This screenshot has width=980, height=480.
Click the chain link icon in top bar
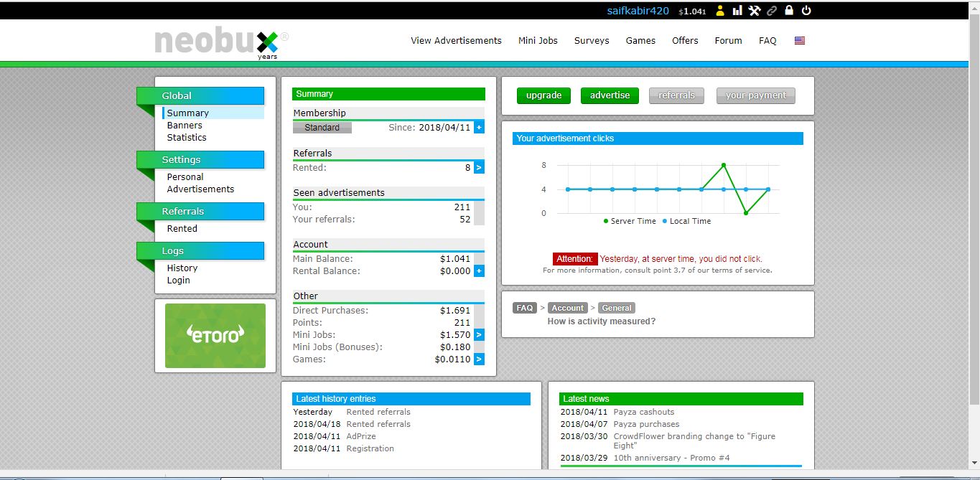[x=772, y=11]
